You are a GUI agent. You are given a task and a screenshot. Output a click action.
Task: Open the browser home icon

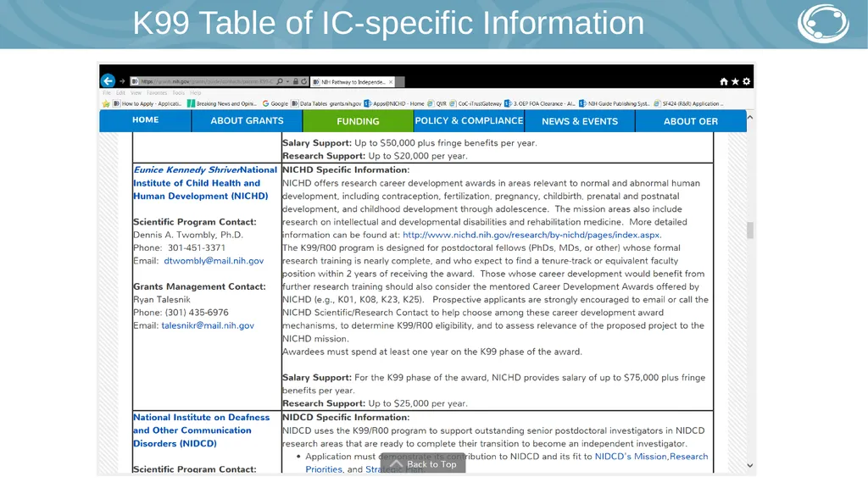(x=724, y=81)
